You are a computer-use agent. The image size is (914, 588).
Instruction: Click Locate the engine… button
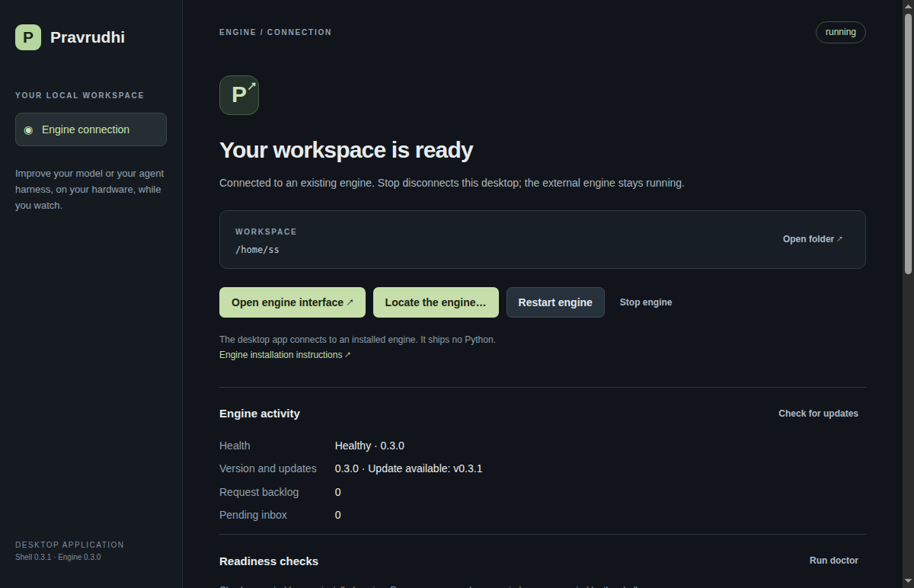coord(436,302)
